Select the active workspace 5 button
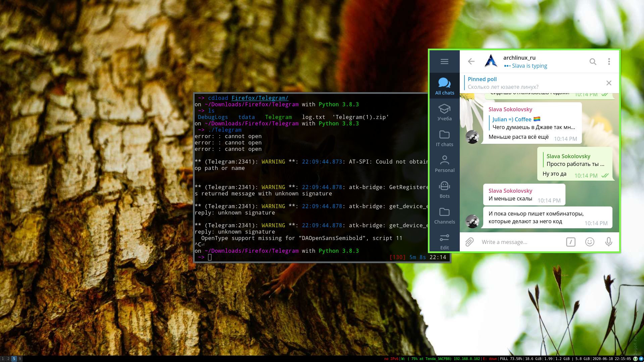This screenshot has width=644, height=362. click(x=14, y=359)
